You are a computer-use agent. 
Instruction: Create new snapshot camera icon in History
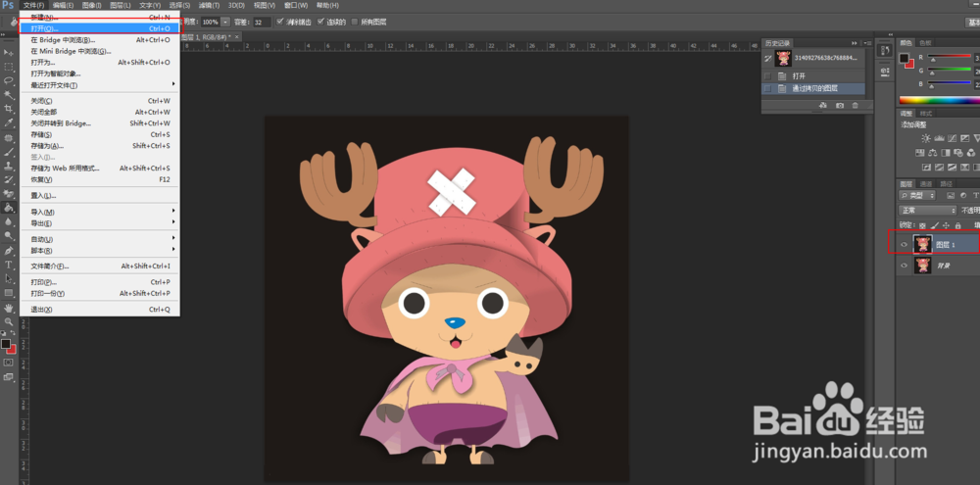tap(840, 106)
